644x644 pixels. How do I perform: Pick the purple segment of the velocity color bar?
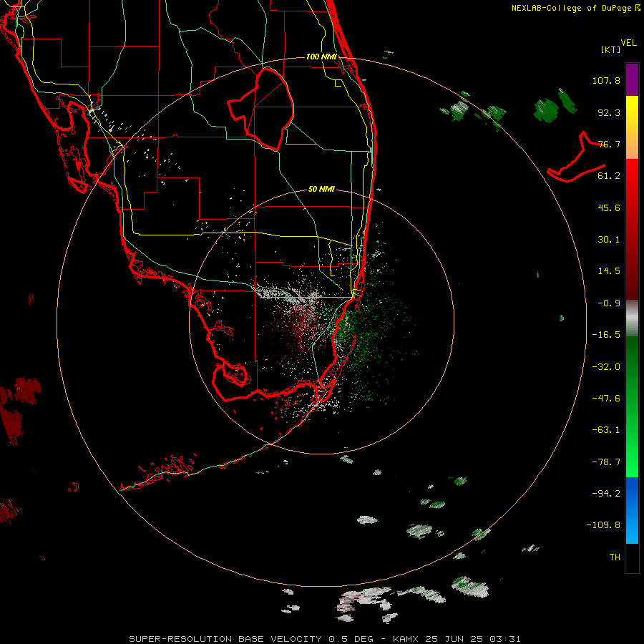(632, 79)
